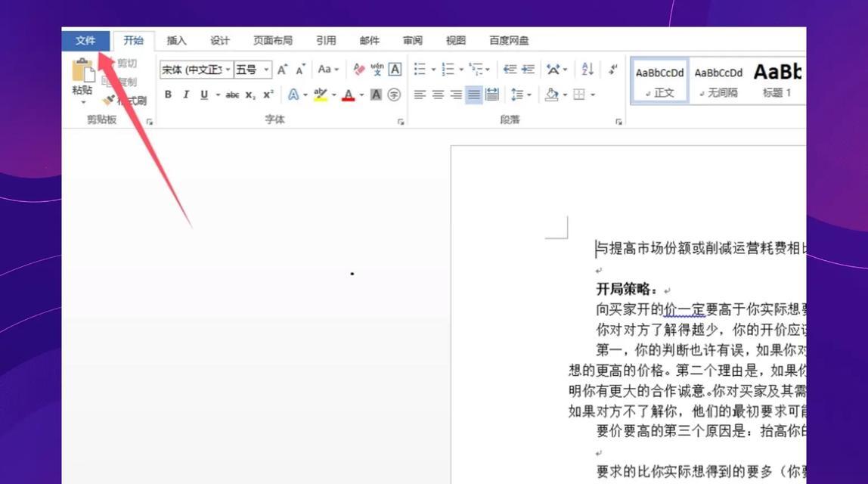Apply subscript formatting
The image size is (868, 484).
point(250,95)
